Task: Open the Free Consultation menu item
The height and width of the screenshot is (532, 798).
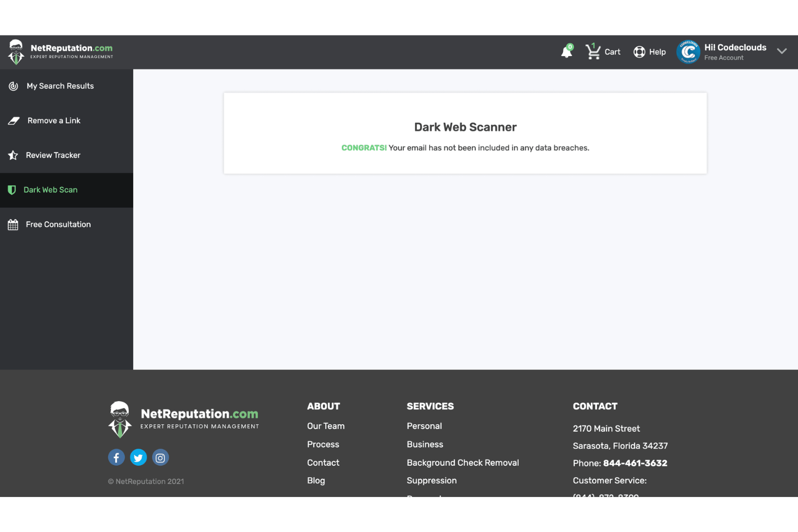Action: 58,224
